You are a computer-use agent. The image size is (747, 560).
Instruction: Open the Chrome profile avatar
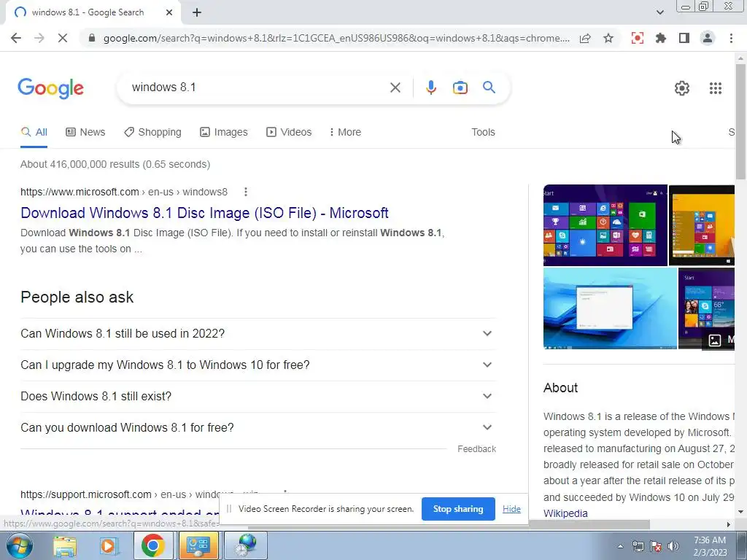708,38
